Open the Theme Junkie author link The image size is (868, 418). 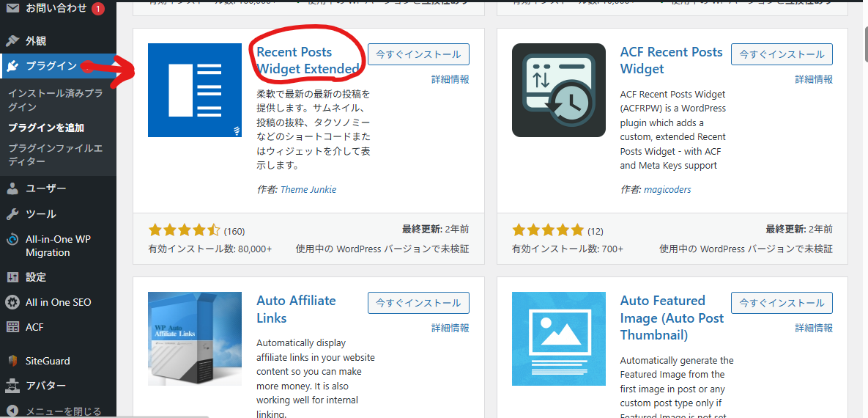pos(308,190)
